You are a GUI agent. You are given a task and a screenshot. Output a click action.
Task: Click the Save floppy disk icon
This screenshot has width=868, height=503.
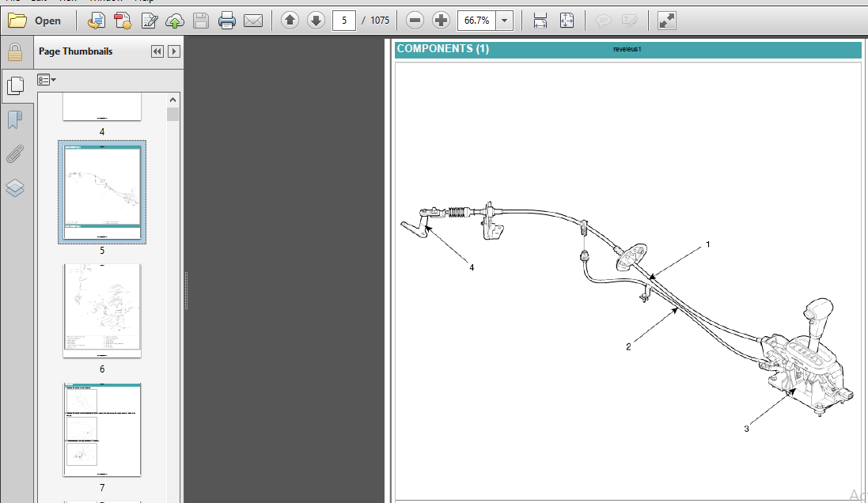[201, 21]
